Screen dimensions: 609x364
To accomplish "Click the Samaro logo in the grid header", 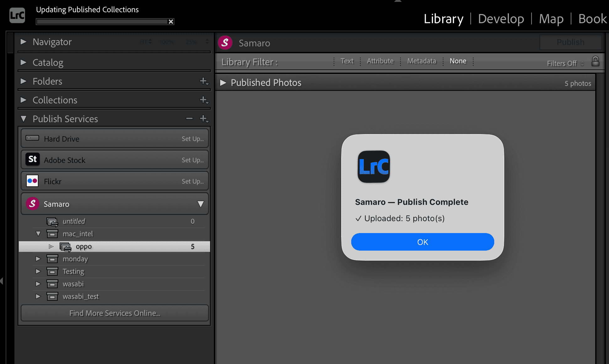I will point(225,43).
